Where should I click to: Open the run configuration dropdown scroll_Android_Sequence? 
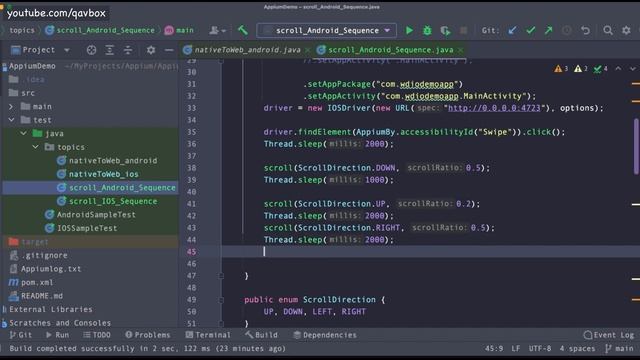(x=327, y=30)
